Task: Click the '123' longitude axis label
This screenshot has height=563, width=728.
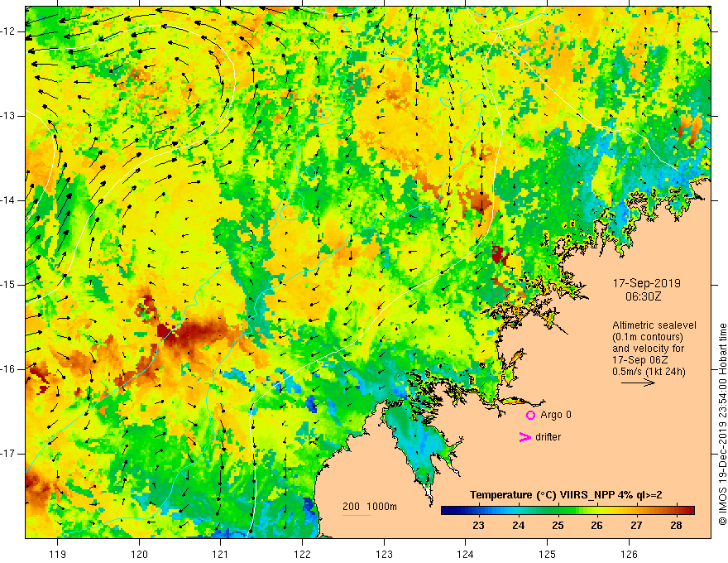Action: 384,554
